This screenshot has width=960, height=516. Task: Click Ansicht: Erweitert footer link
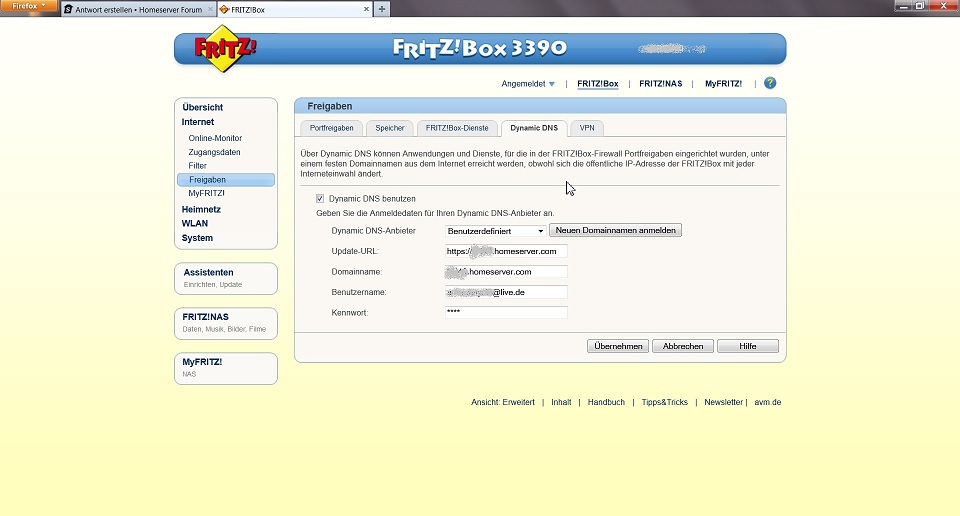click(503, 402)
